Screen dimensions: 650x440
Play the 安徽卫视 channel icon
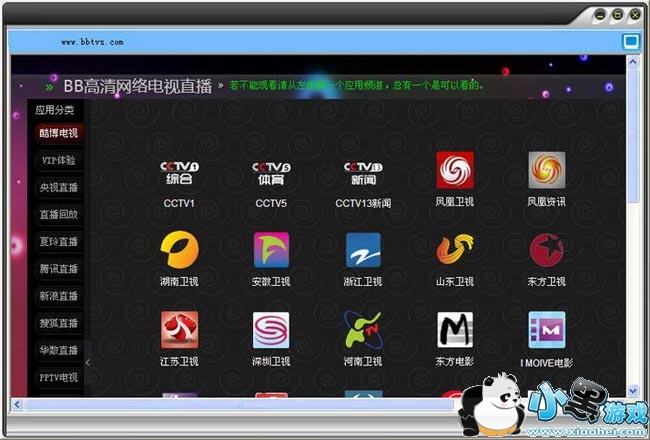[272, 250]
